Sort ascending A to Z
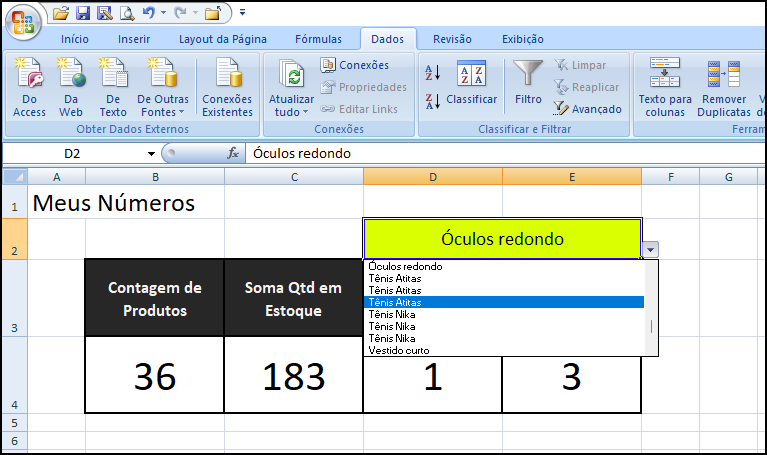 432,73
